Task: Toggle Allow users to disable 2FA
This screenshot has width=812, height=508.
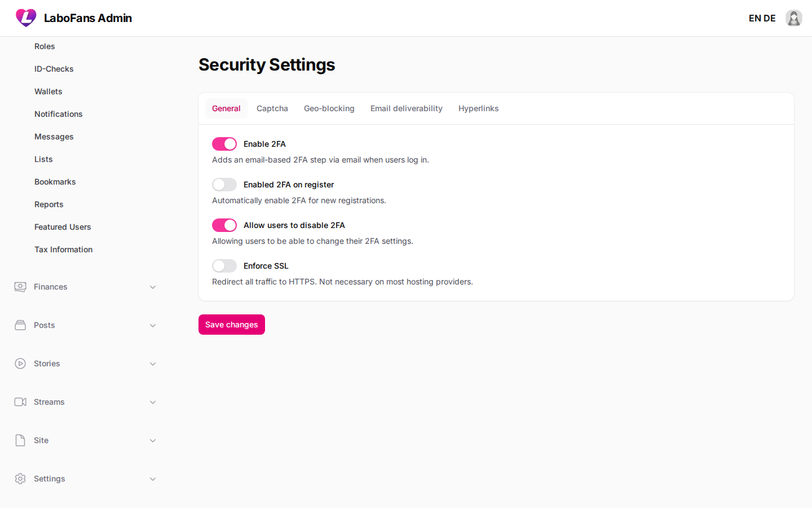Action: (224, 225)
